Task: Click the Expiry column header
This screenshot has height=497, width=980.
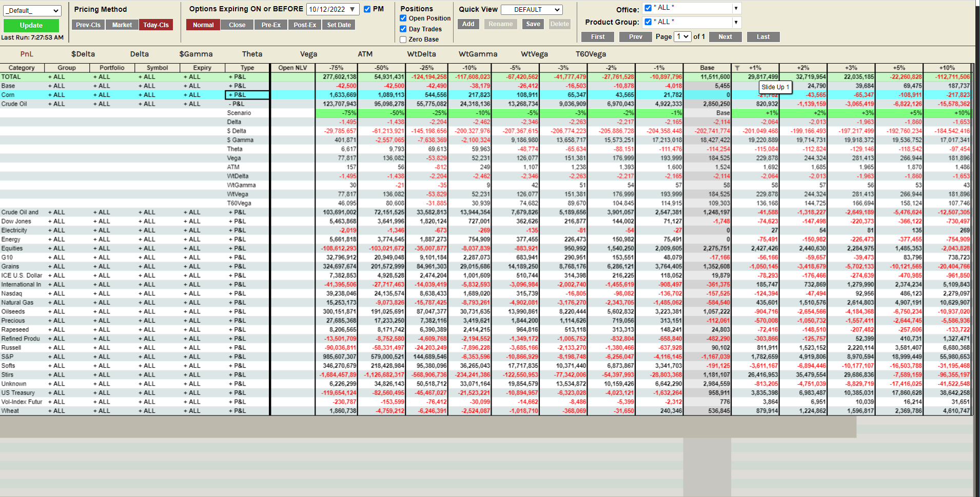Action: [202, 68]
